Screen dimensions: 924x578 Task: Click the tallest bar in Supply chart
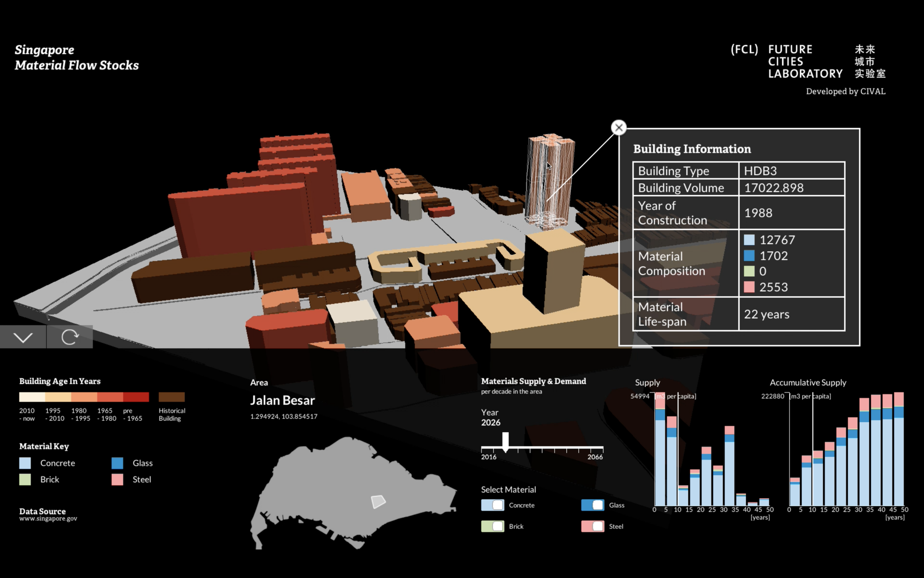point(660,453)
